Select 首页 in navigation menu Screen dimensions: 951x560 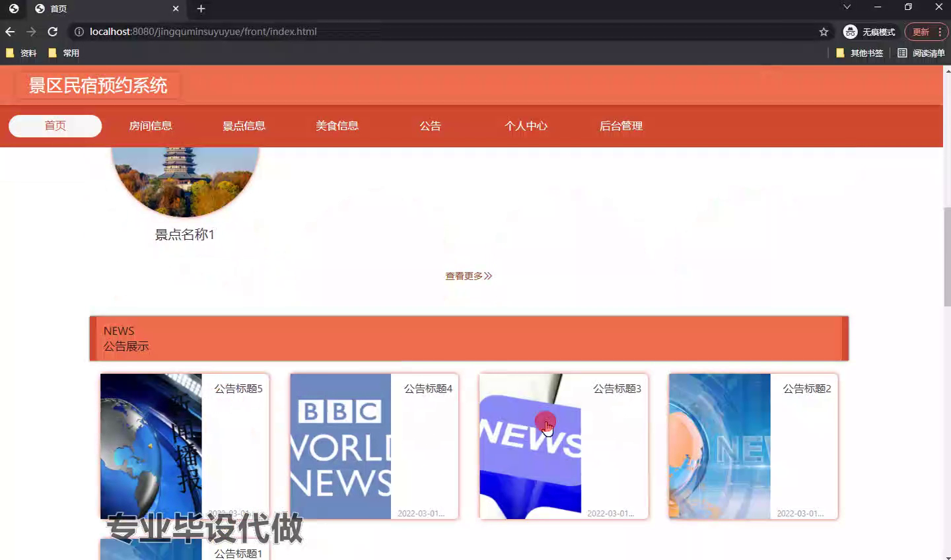tap(55, 125)
